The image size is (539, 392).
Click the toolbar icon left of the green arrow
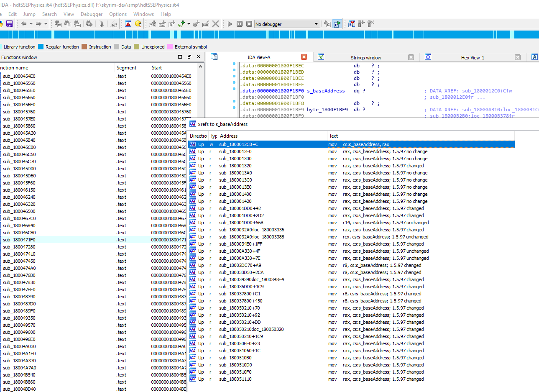(327, 24)
